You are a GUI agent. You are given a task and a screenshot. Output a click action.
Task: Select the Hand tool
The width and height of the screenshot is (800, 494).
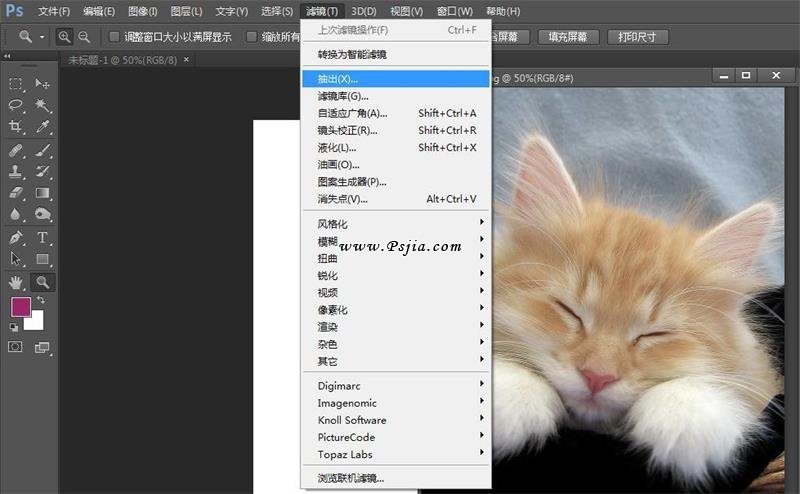(x=16, y=282)
